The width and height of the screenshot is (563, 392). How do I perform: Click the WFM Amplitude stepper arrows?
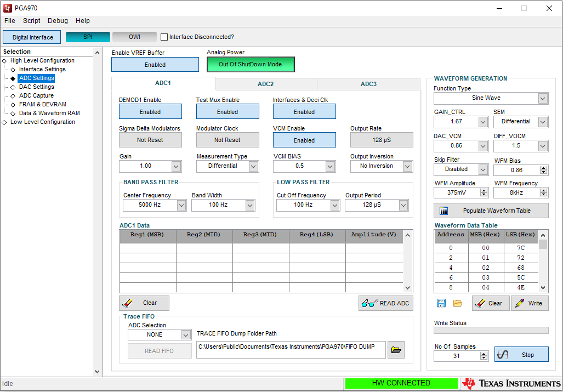(x=484, y=193)
